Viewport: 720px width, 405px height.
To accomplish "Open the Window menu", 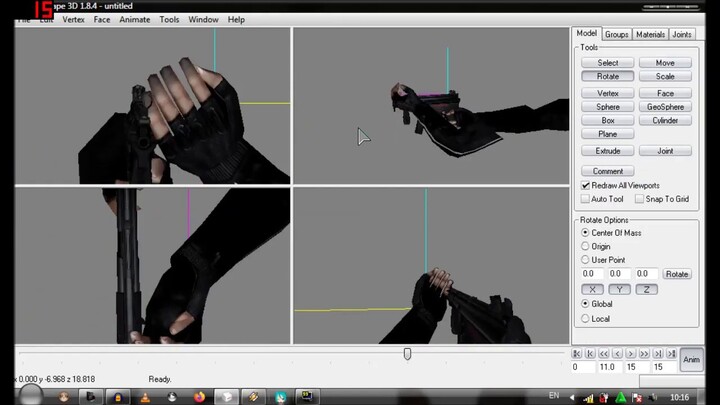I will (x=203, y=20).
